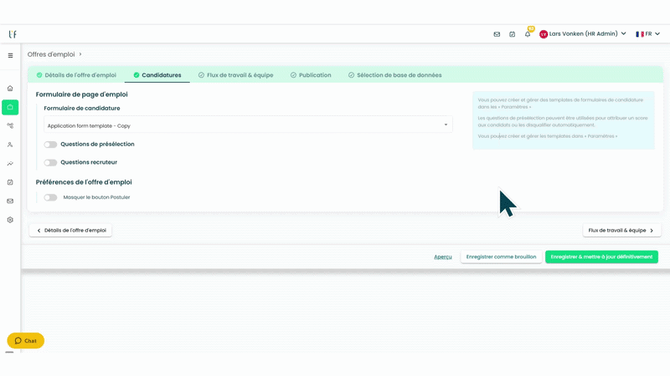
Task: Select the Candidatures tab
Action: (157, 75)
